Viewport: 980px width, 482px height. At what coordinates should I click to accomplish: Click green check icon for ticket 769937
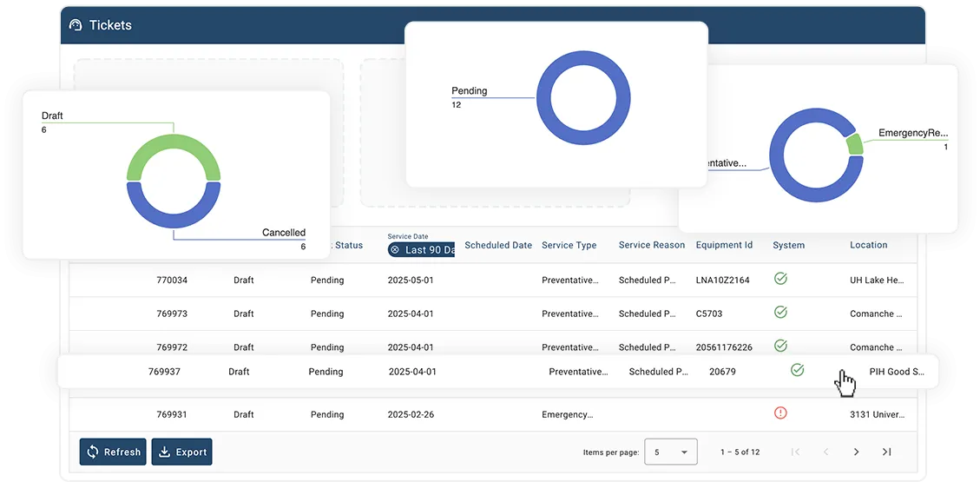797,370
